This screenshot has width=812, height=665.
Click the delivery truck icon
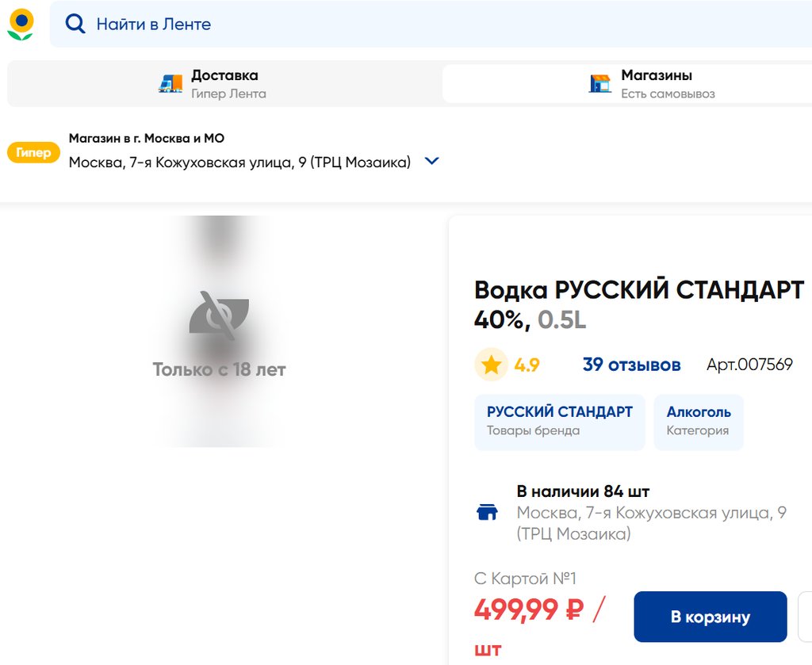tap(170, 83)
